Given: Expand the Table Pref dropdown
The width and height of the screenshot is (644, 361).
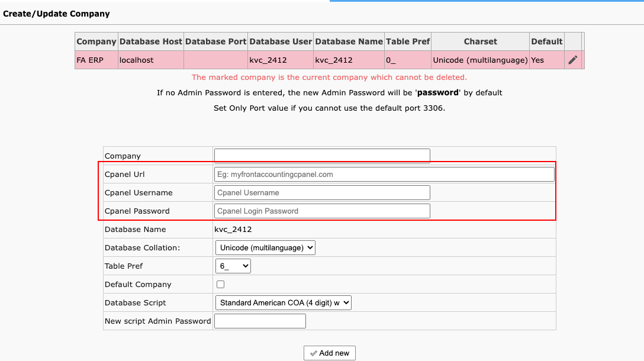Looking at the screenshot, I should pos(233,266).
